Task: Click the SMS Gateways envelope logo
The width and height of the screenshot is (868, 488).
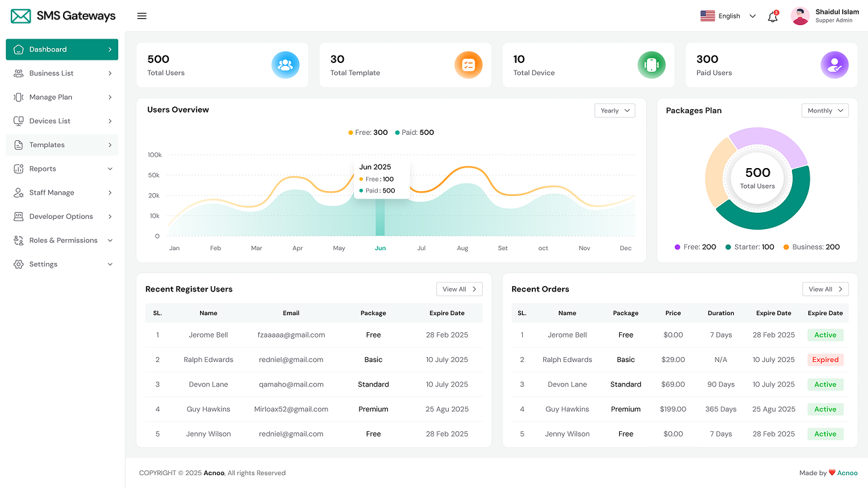Action: point(21,16)
